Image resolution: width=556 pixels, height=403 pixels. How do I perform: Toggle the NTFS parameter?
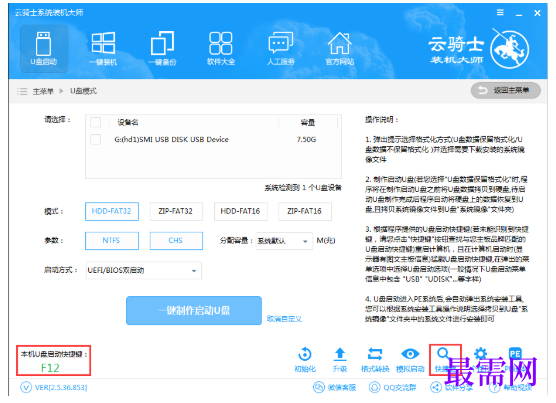[x=112, y=241]
